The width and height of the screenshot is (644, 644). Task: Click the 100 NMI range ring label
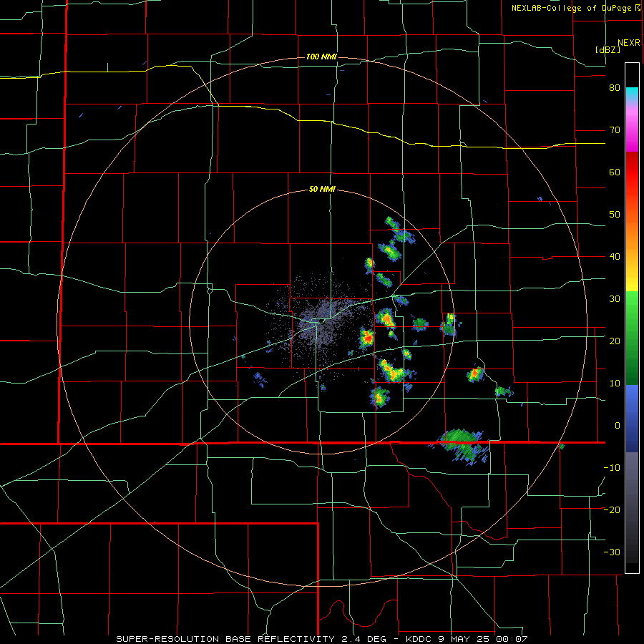click(x=321, y=57)
